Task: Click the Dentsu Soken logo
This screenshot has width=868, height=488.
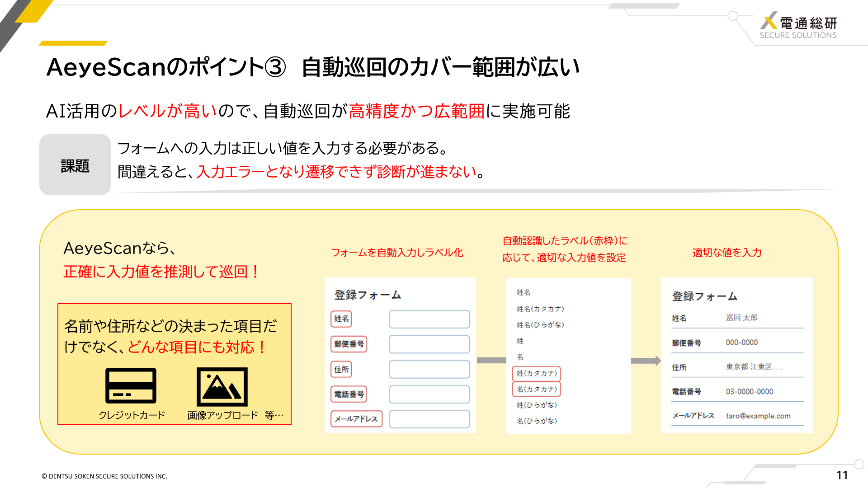Action: pyautogui.click(x=798, y=26)
